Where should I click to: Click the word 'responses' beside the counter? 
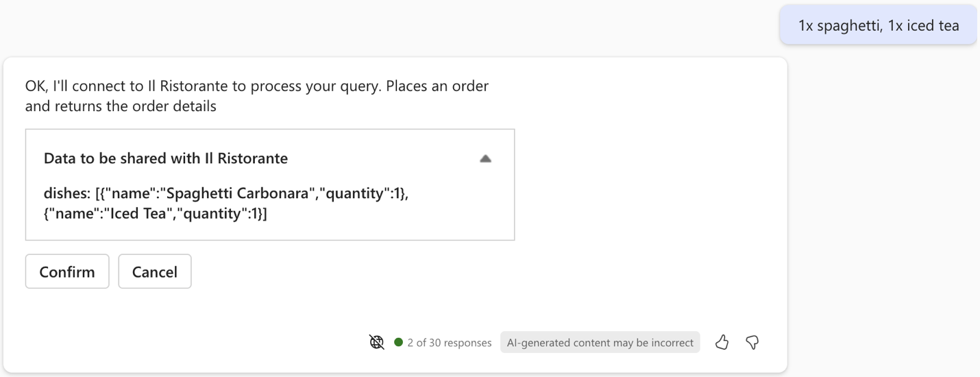point(467,343)
